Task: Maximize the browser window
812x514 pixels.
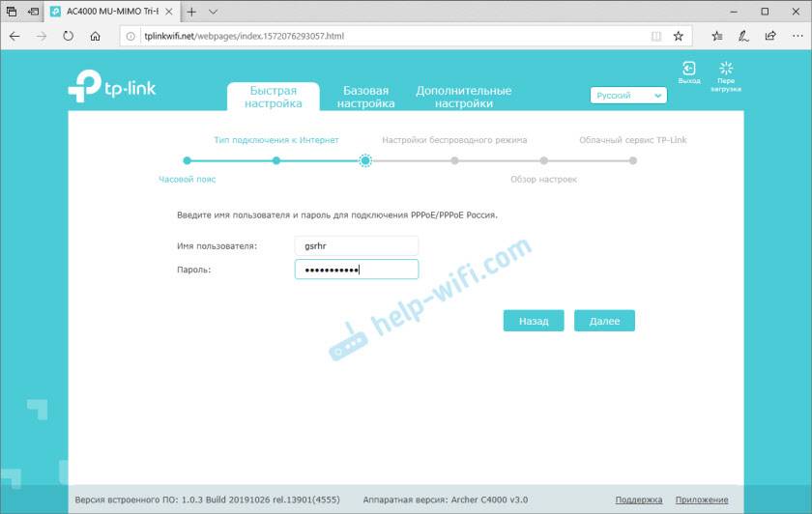Action: click(765, 12)
